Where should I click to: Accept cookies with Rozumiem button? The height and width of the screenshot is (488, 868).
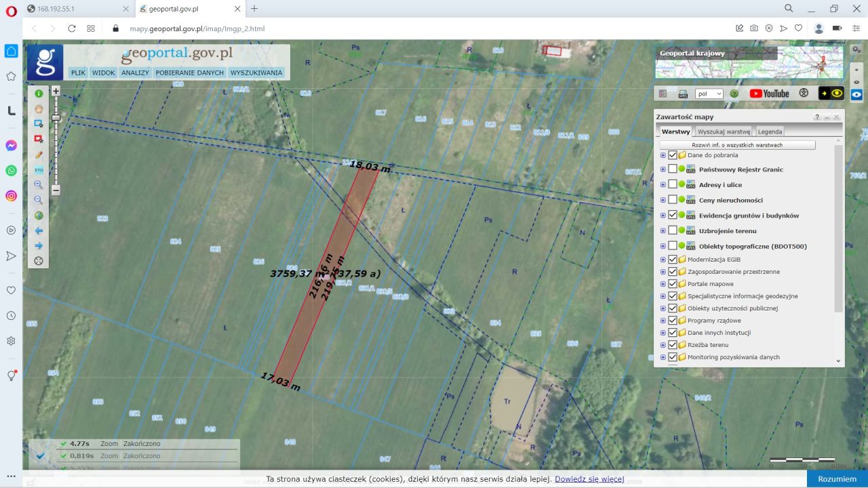click(837, 479)
